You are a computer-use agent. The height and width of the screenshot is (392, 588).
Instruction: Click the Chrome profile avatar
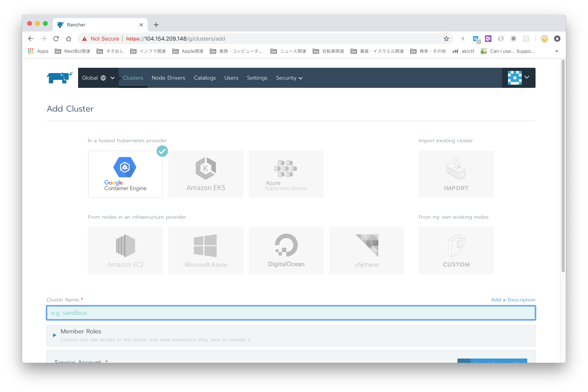pyautogui.click(x=544, y=39)
